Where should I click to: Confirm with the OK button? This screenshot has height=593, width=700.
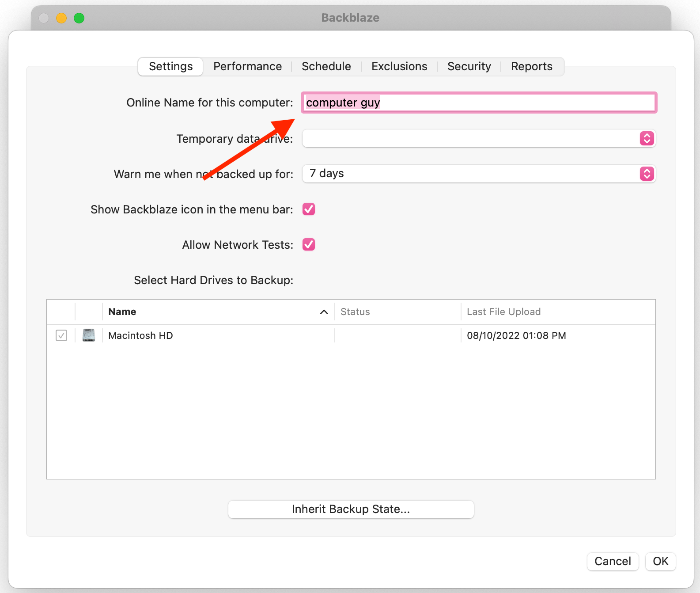(661, 562)
